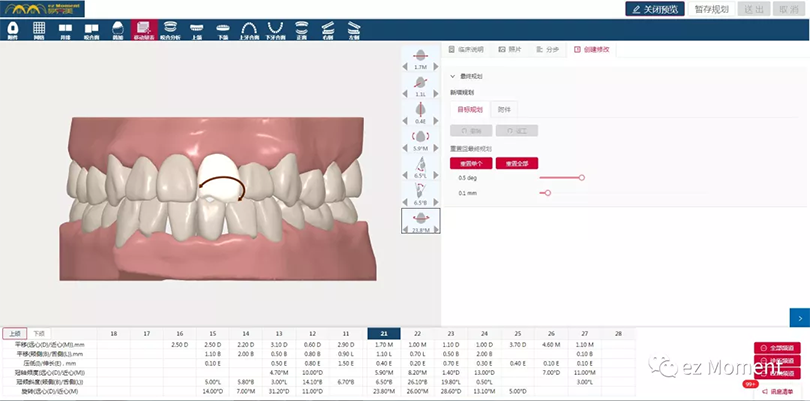
Task: Switch table to 下颌 lower jaw toggle
Action: click(x=39, y=333)
